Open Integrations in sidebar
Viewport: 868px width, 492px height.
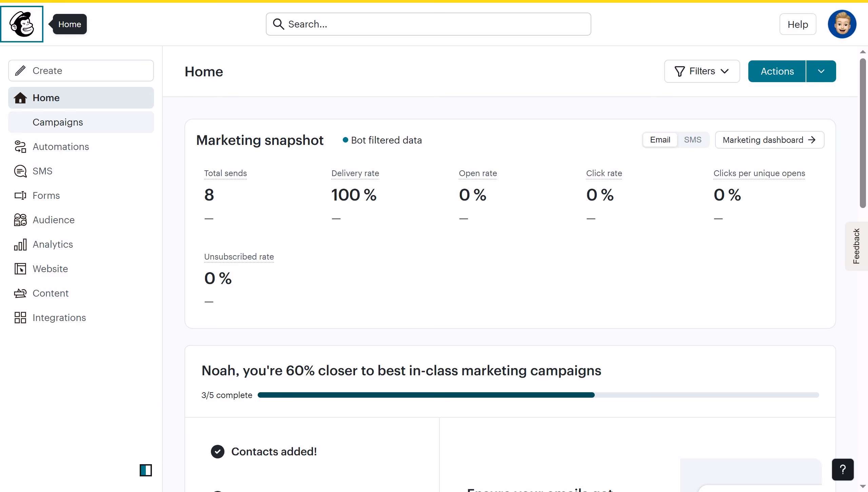[x=81, y=318]
